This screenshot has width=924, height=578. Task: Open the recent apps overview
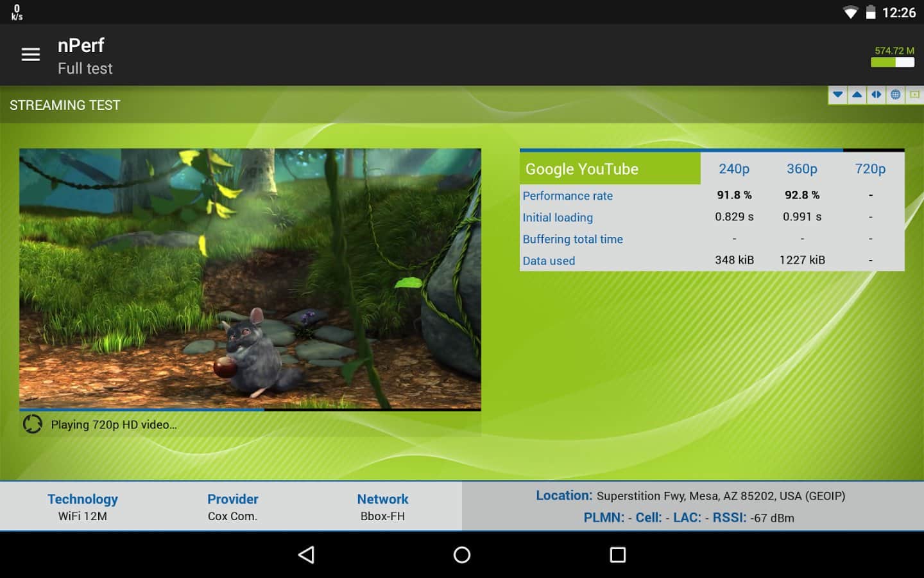click(x=617, y=555)
